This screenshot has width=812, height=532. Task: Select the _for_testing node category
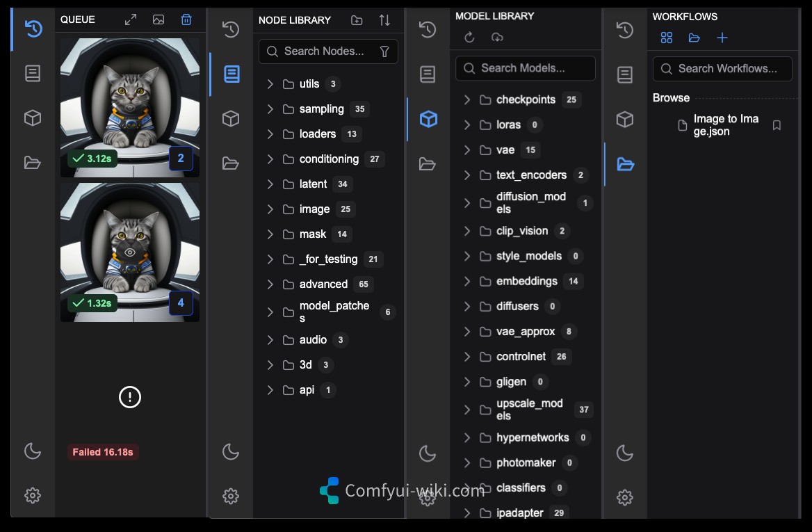[x=328, y=259]
